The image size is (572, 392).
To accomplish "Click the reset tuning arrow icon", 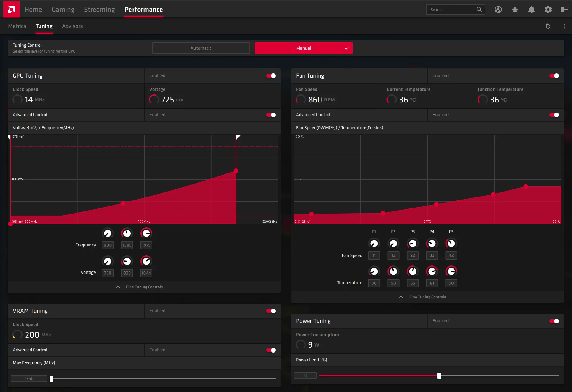I will (548, 26).
